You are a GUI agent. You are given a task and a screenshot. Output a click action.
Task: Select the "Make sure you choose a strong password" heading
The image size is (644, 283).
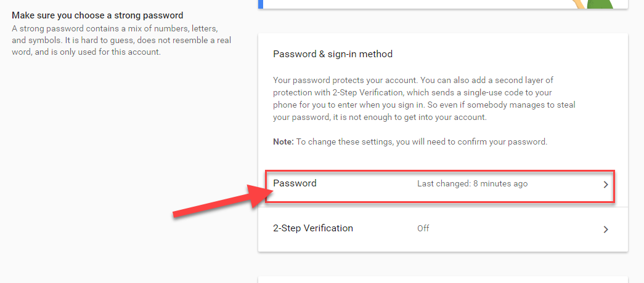[97, 15]
